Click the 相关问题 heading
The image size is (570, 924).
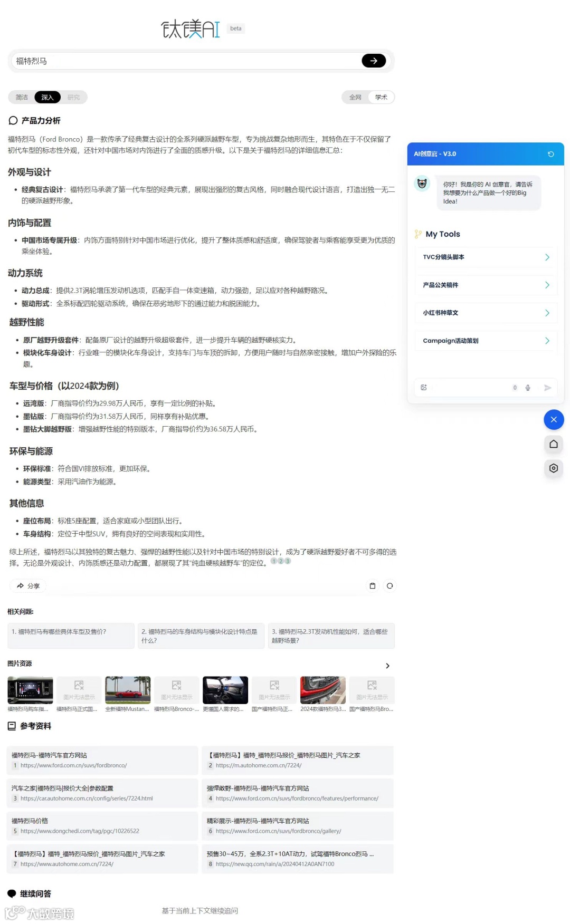21,612
